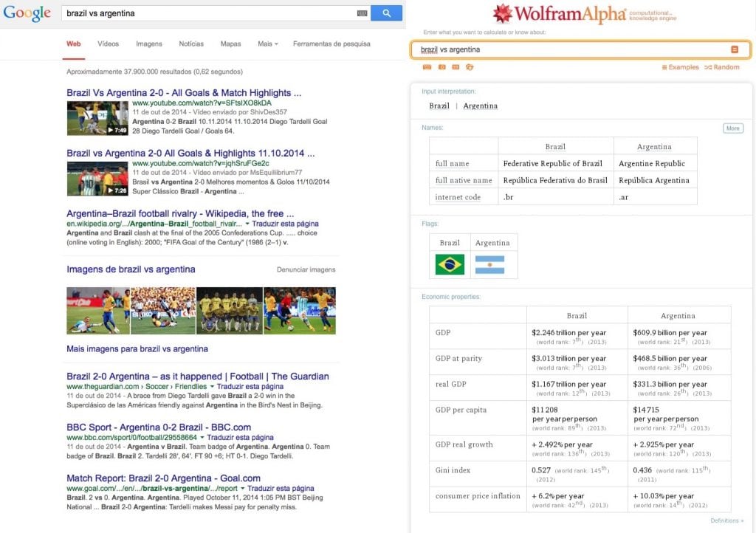Click the Random link in WolframAlpha
Screen dimensions: 756x533
722,67
